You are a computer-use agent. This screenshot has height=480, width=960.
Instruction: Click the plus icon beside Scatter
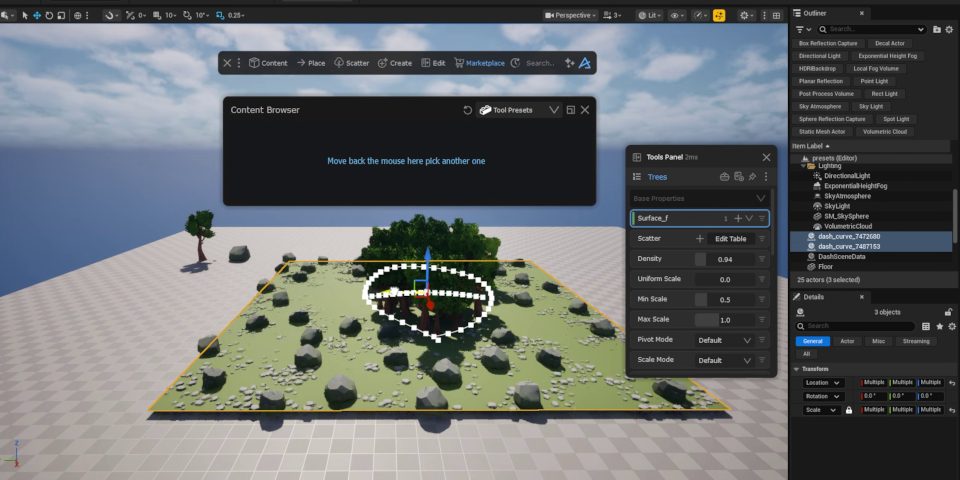pos(700,239)
